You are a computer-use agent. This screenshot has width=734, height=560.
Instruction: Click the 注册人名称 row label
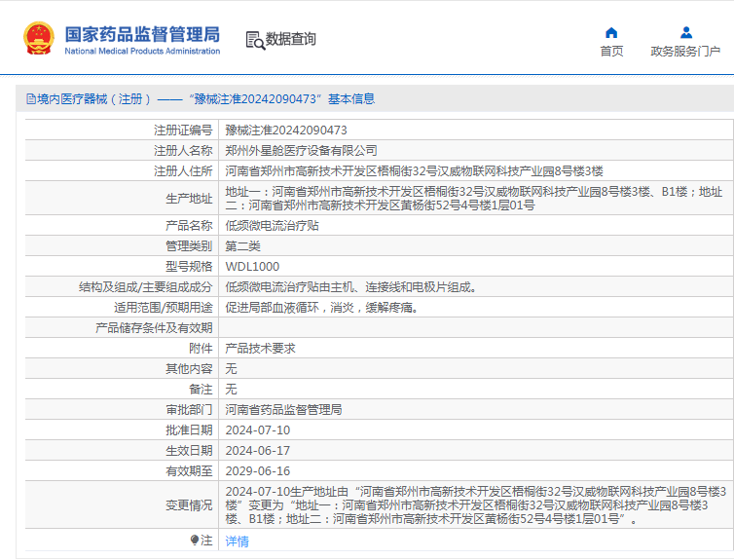183,151
